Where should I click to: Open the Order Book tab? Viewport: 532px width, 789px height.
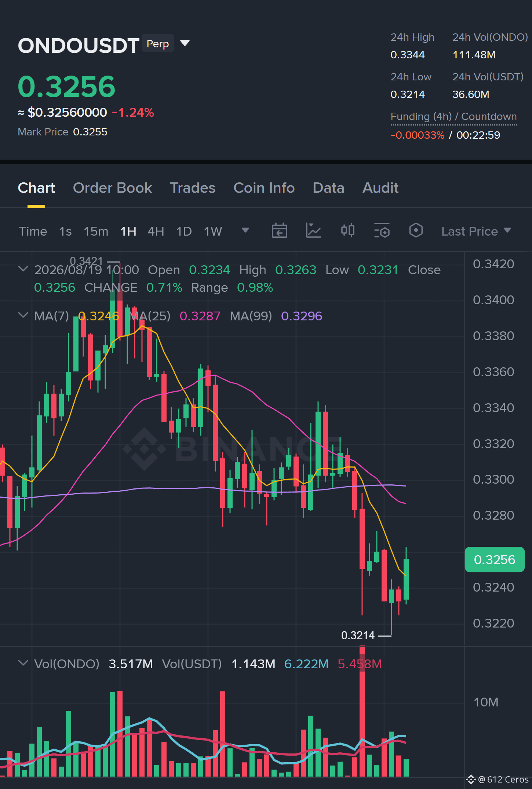coord(112,188)
